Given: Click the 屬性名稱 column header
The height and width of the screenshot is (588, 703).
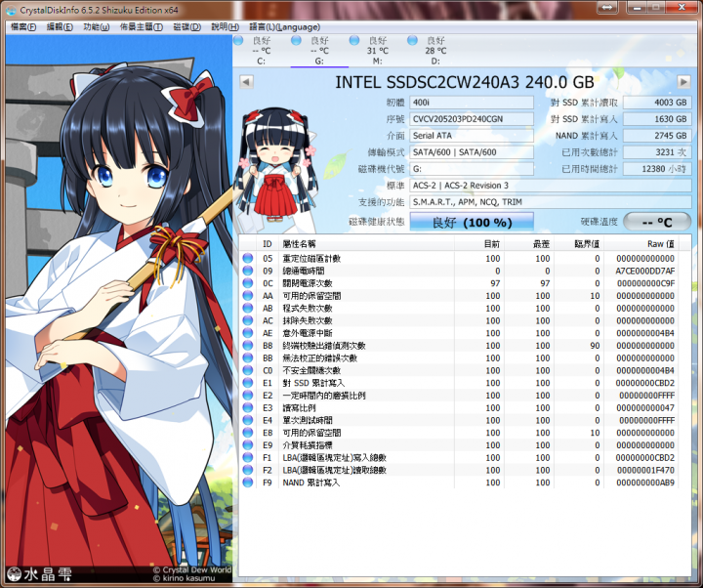Looking at the screenshot, I should tap(367, 244).
